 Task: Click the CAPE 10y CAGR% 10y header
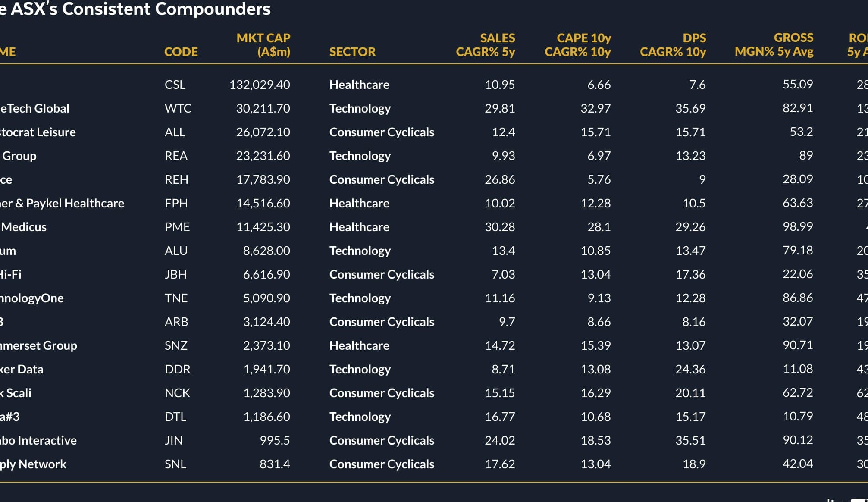tap(578, 45)
